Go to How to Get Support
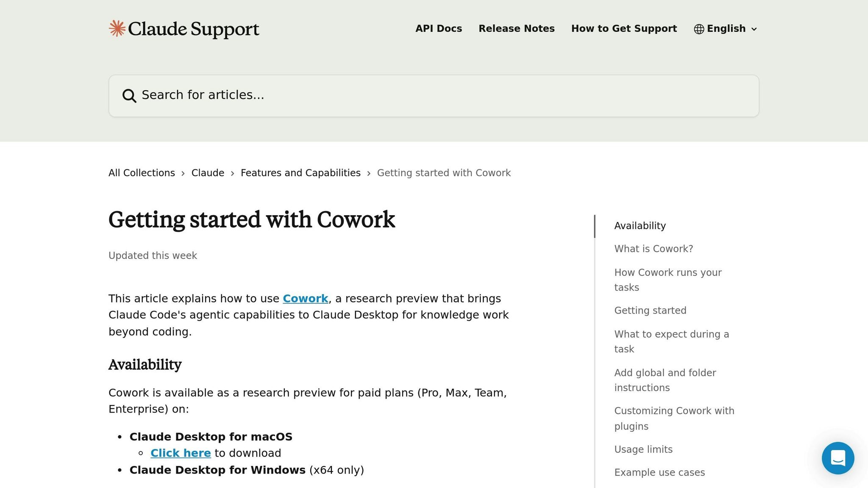Image resolution: width=868 pixels, height=488 pixels. [x=624, y=28]
